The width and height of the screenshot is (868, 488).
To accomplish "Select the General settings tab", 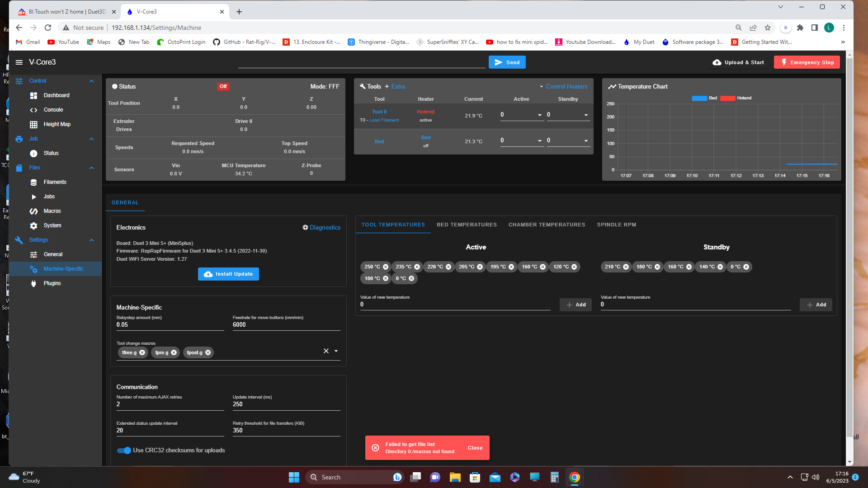I will pyautogui.click(x=125, y=203).
